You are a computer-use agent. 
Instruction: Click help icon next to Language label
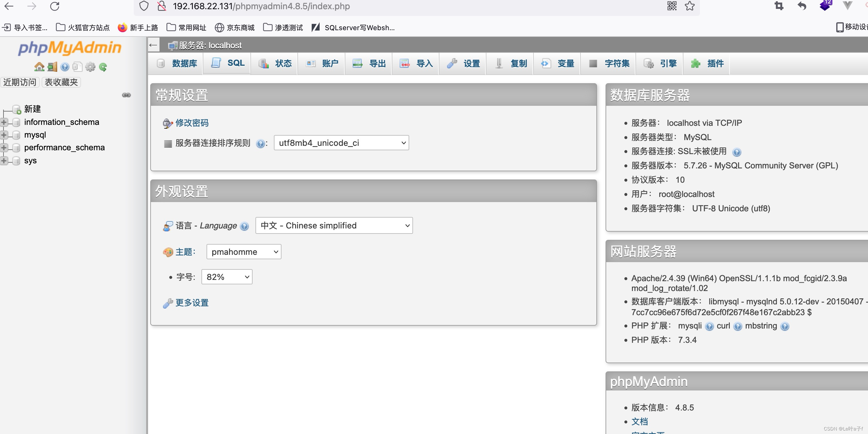[244, 226]
